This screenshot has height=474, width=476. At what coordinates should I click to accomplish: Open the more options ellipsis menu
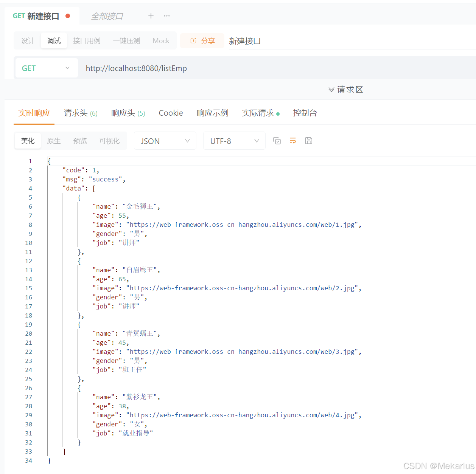(166, 16)
